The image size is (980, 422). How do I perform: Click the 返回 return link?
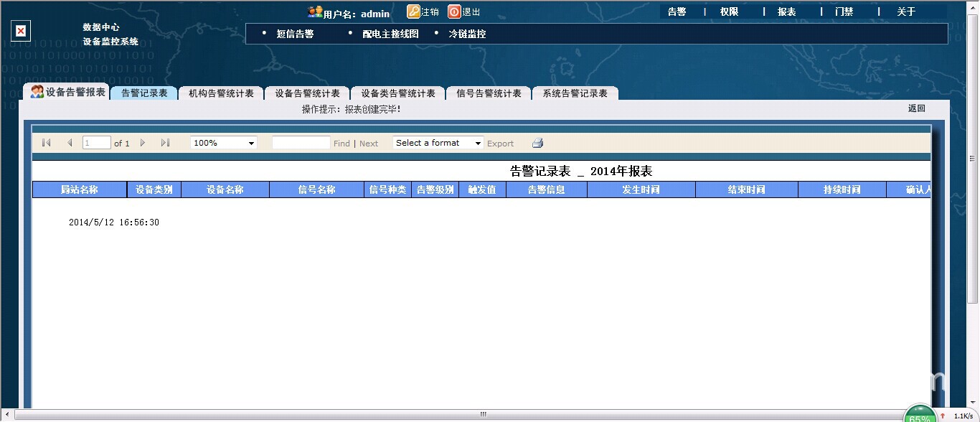point(918,108)
